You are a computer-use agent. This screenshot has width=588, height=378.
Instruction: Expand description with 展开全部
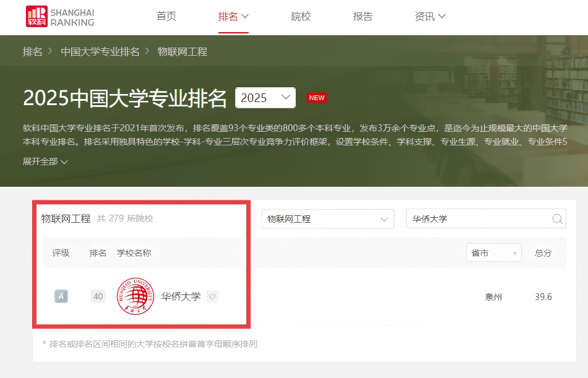pos(45,161)
